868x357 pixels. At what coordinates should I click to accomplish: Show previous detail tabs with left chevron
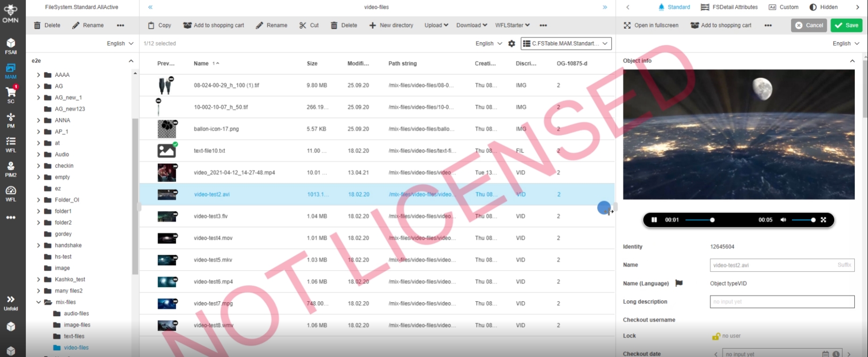click(x=628, y=7)
